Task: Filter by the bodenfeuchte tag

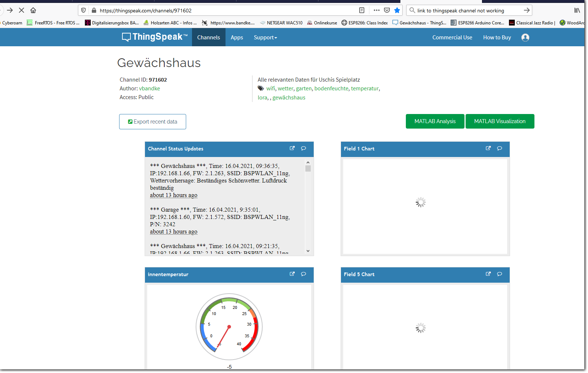Action: click(332, 89)
